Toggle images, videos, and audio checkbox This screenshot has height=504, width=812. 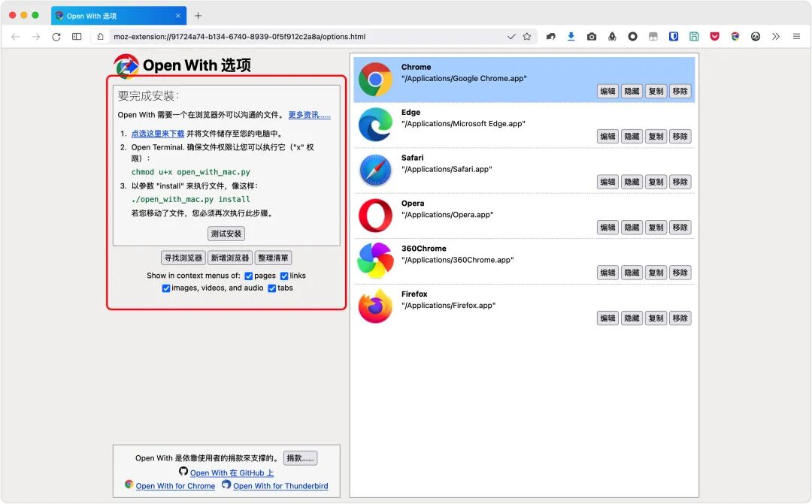(x=165, y=288)
